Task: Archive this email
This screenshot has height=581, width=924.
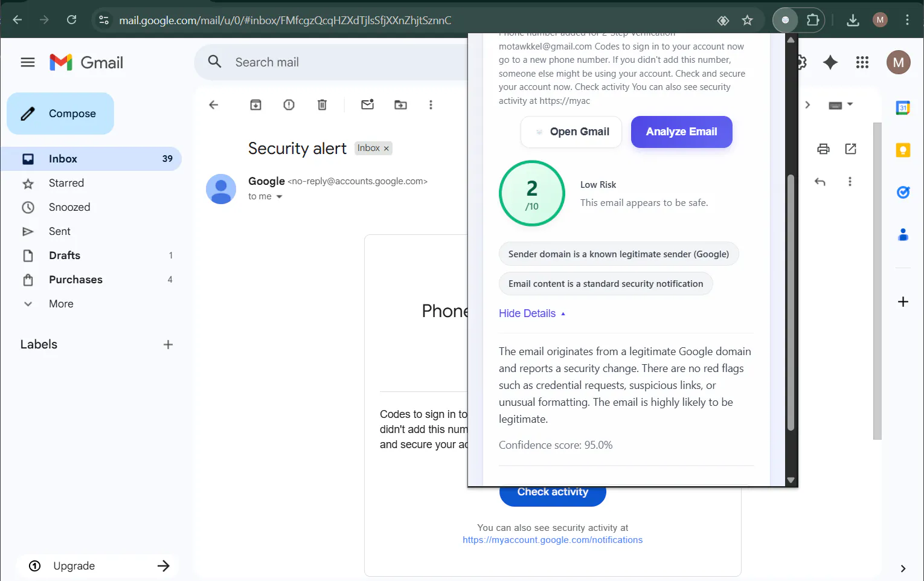Action: pyautogui.click(x=256, y=105)
